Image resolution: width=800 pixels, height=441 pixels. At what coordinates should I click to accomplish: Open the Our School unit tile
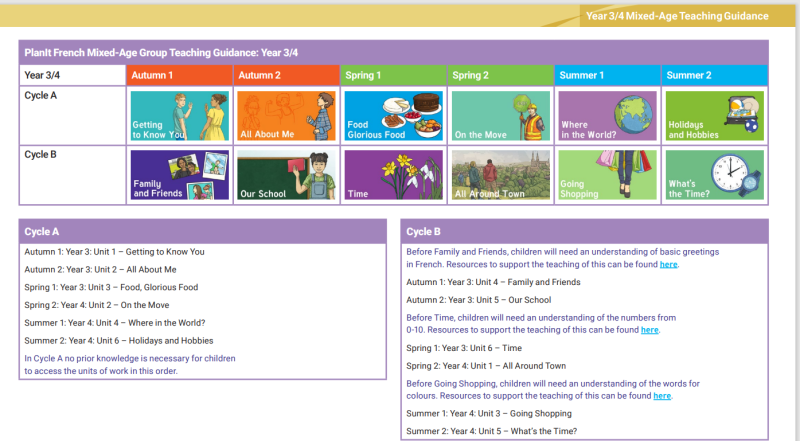tap(287, 175)
